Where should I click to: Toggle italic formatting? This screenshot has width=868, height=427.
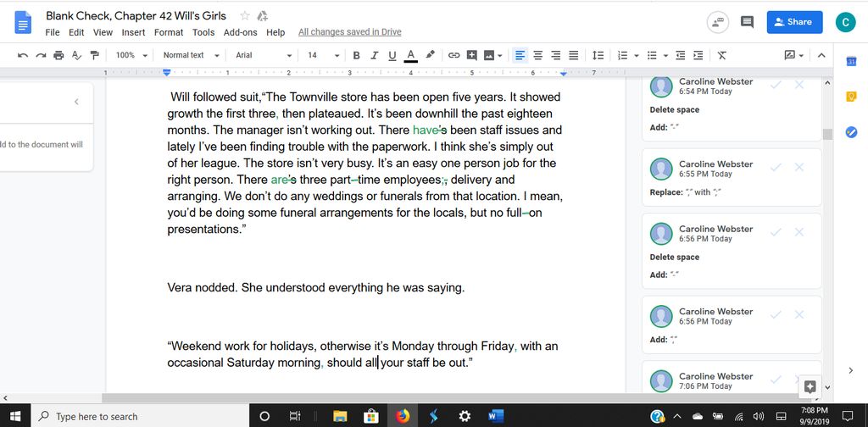pos(374,55)
